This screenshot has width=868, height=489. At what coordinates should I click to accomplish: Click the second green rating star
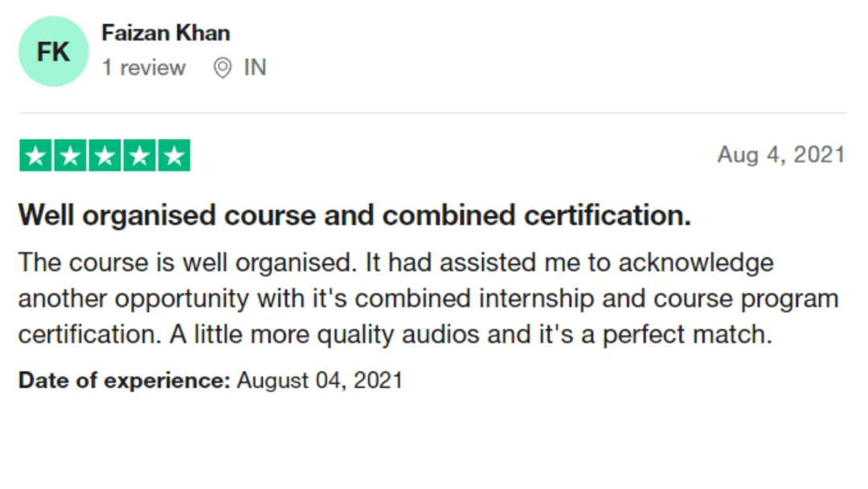pyautogui.click(x=70, y=155)
